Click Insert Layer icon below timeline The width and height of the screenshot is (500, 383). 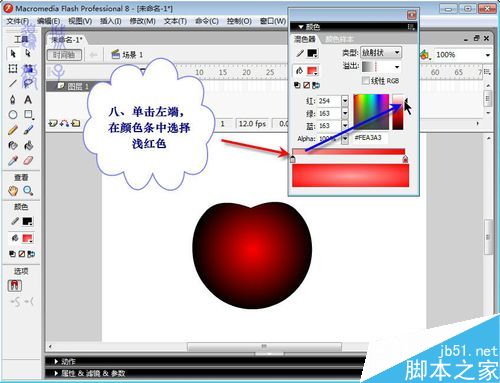(x=53, y=123)
